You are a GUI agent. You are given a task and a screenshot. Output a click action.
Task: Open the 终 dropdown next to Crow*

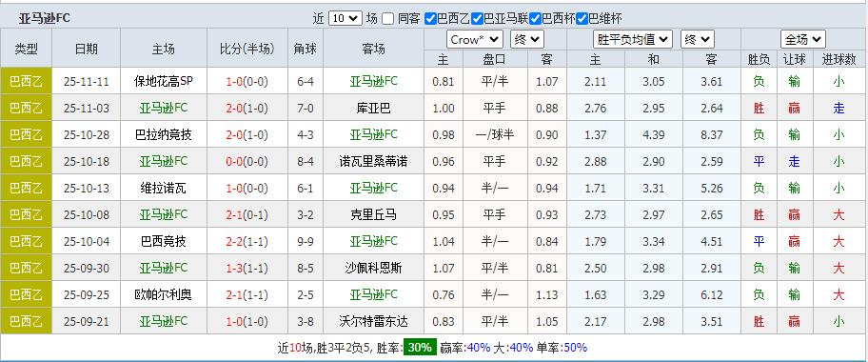click(527, 39)
